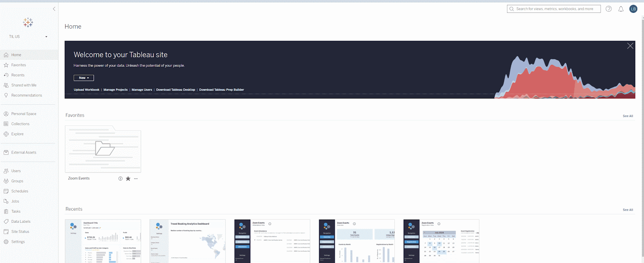Collapse the left navigation sidebar
This screenshot has height=263, width=644.
(54, 9)
